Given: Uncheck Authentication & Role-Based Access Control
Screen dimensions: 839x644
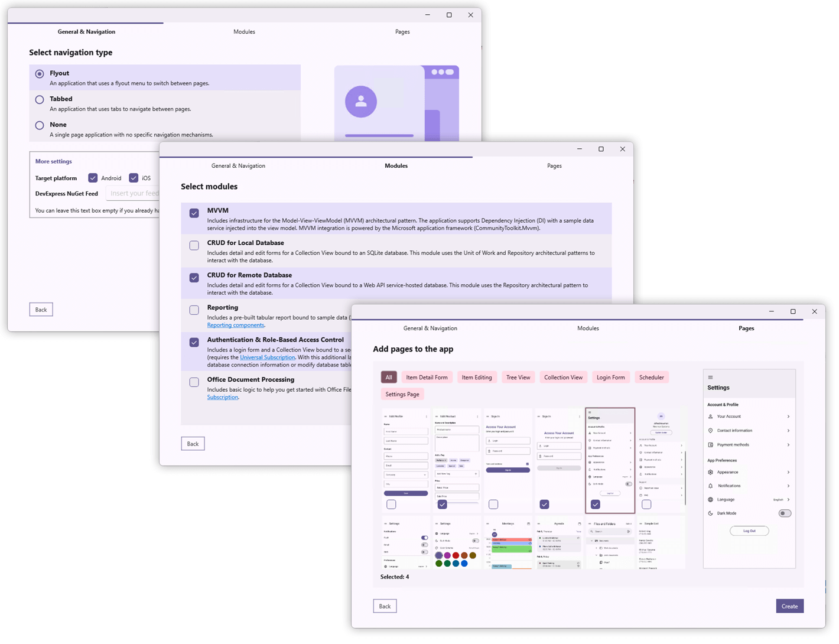Looking at the screenshot, I should coord(194,342).
